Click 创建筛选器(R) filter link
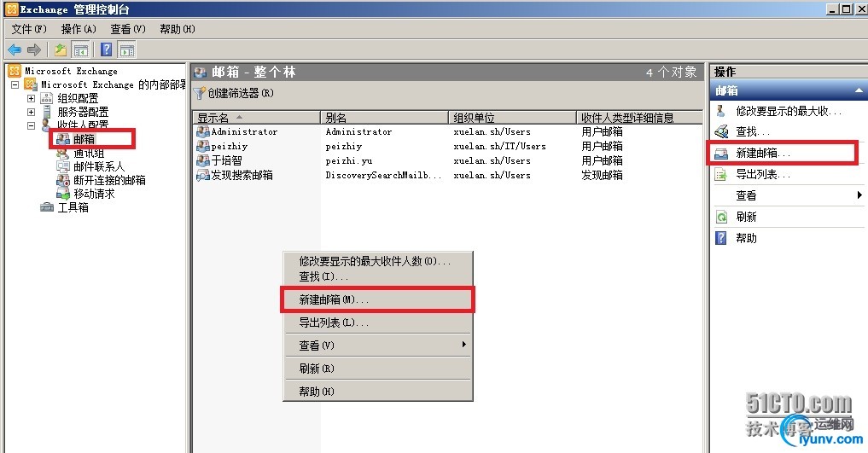Image resolution: width=868 pixels, height=453 pixels. (x=241, y=94)
